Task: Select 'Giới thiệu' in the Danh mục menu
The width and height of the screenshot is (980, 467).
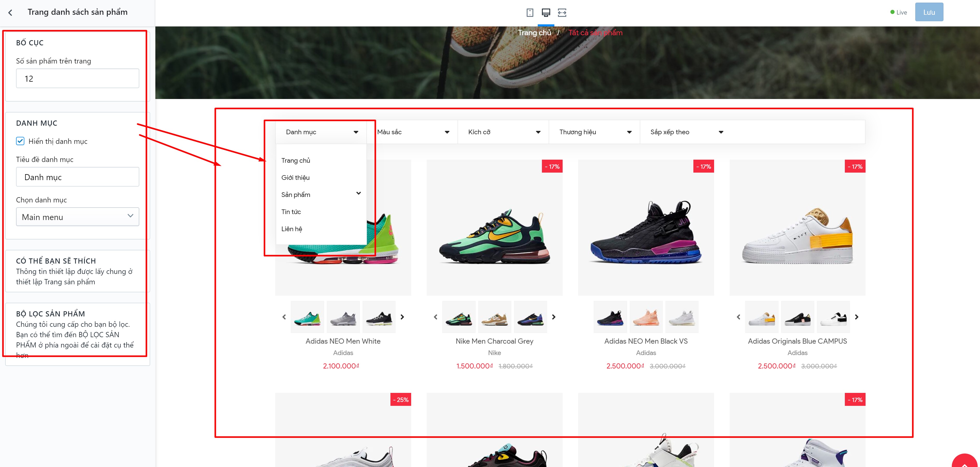Action: click(x=295, y=178)
